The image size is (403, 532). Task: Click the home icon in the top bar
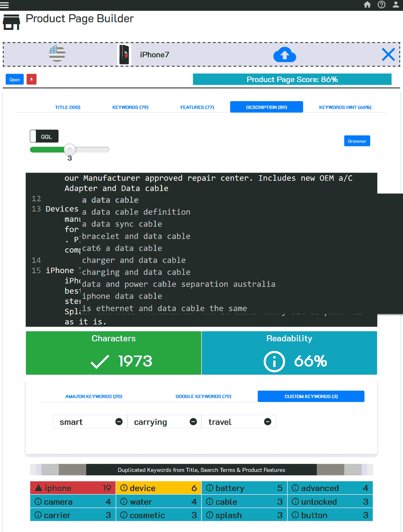tap(367, 5)
